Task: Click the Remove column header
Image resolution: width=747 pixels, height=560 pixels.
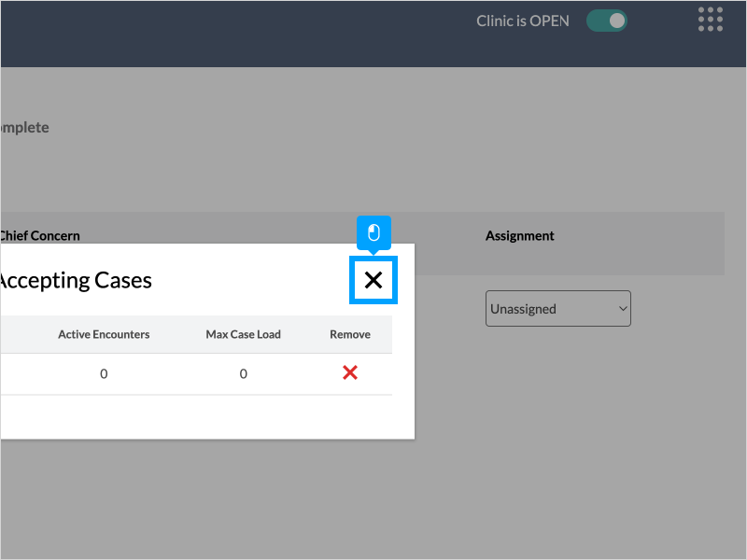Action: click(350, 334)
